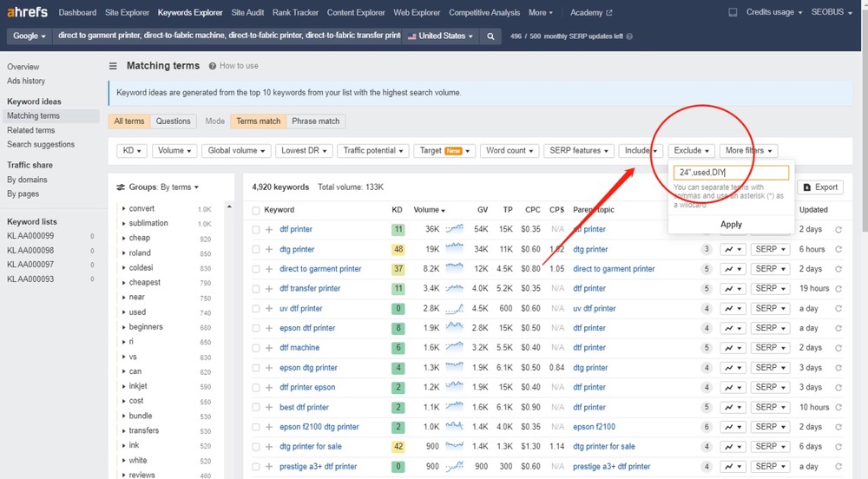Viewport: 868px width, 479px height.
Task: Click the monitor icon near Credits usage
Action: point(733,12)
